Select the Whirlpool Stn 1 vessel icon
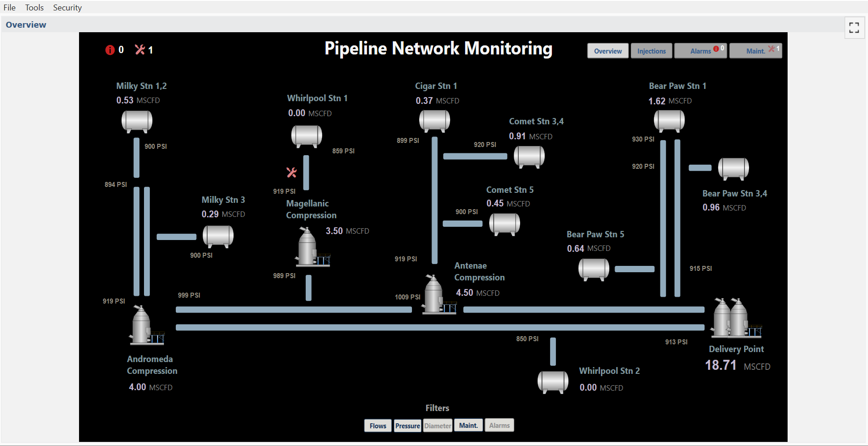Image resolution: width=868 pixels, height=446 pixels. click(306, 135)
